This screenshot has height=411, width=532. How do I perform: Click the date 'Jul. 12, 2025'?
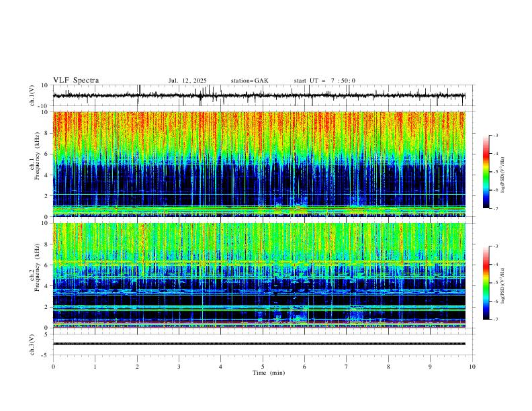[187, 81]
